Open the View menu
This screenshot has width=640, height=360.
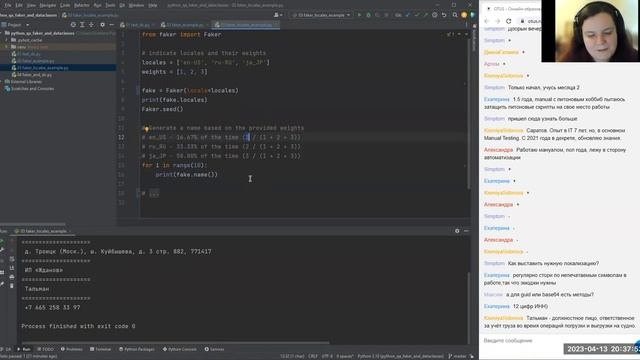point(31,5)
